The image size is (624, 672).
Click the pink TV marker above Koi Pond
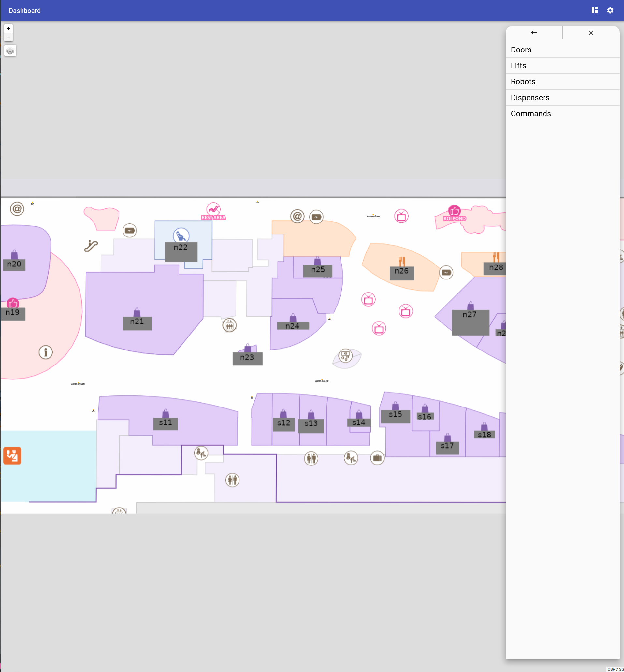tap(401, 216)
